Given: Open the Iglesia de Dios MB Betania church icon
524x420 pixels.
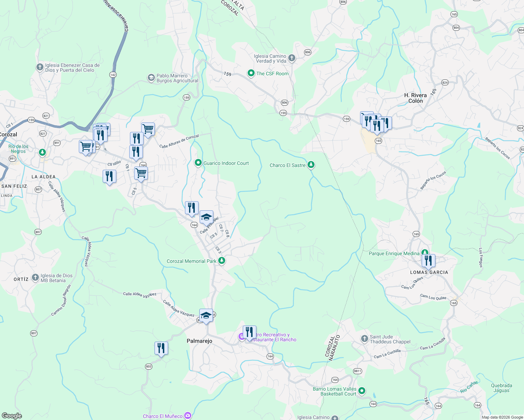Looking at the screenshot, I should [35, 278].
